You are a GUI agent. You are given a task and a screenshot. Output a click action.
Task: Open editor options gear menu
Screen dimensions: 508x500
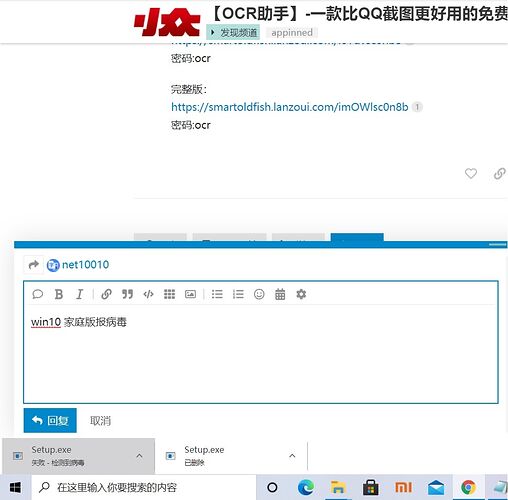[x=301, y=294]
